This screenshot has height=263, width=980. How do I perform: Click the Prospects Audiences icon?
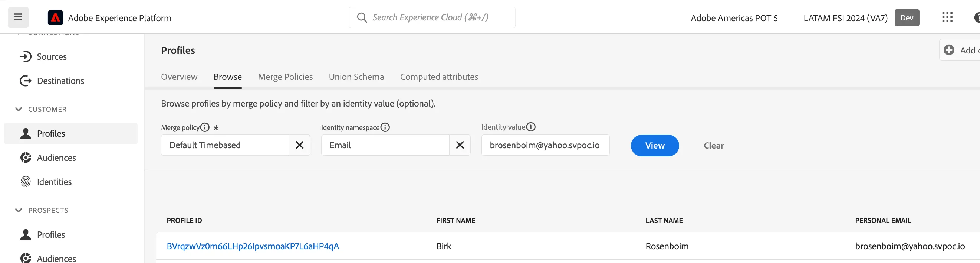tap(26, 258)
